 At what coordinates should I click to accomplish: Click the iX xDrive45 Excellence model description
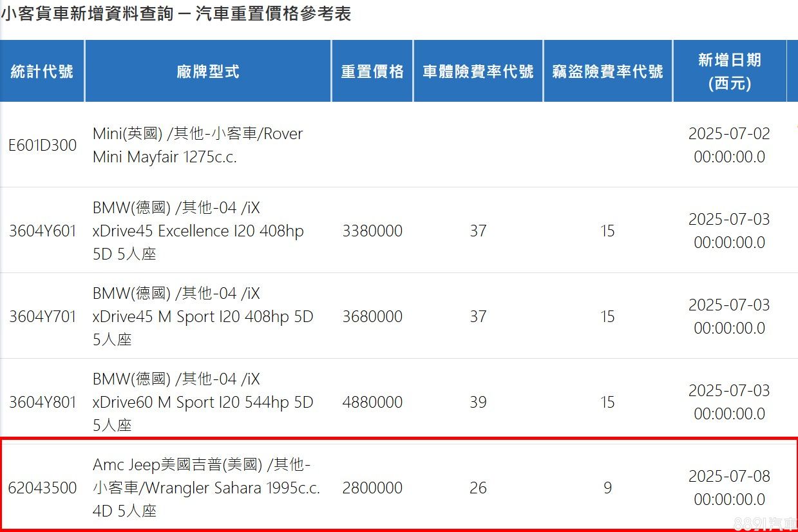pyautogui.click(x=198, y=231)
